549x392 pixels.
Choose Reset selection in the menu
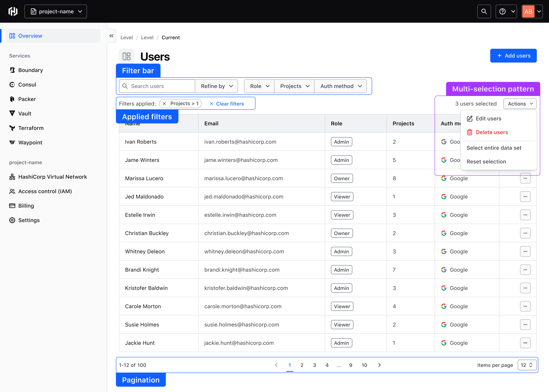[486, 162]
